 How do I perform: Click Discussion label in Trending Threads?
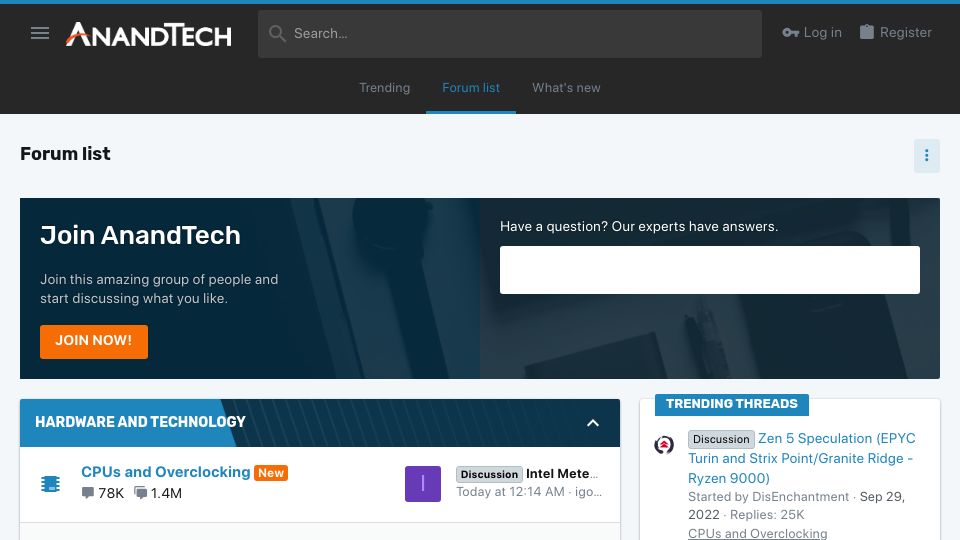point(721,439)
